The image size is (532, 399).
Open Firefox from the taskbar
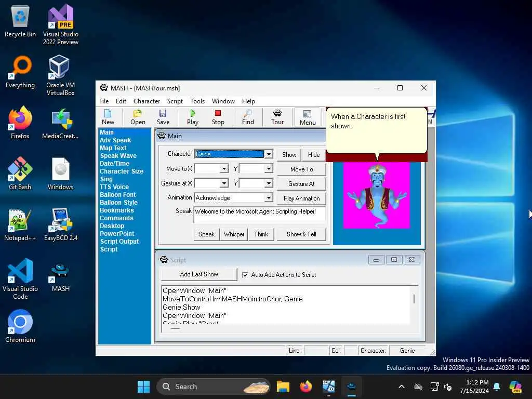(305, 387)
